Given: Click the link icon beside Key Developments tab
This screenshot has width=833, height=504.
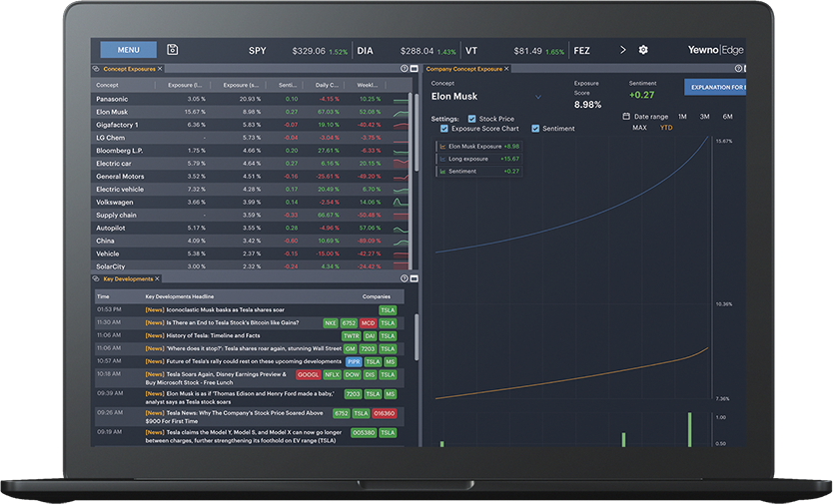Looking at the screenshot, I should tap(96, 278).
